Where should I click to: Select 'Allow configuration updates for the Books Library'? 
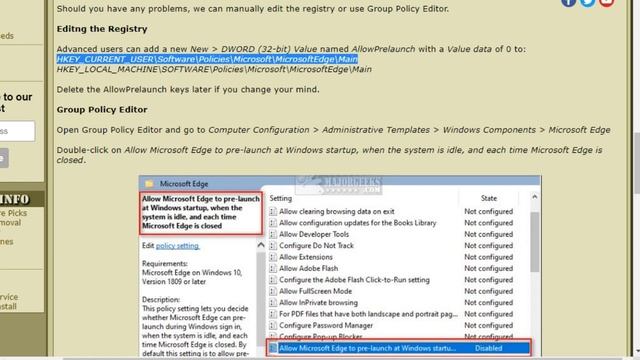[x=358, y=223]
